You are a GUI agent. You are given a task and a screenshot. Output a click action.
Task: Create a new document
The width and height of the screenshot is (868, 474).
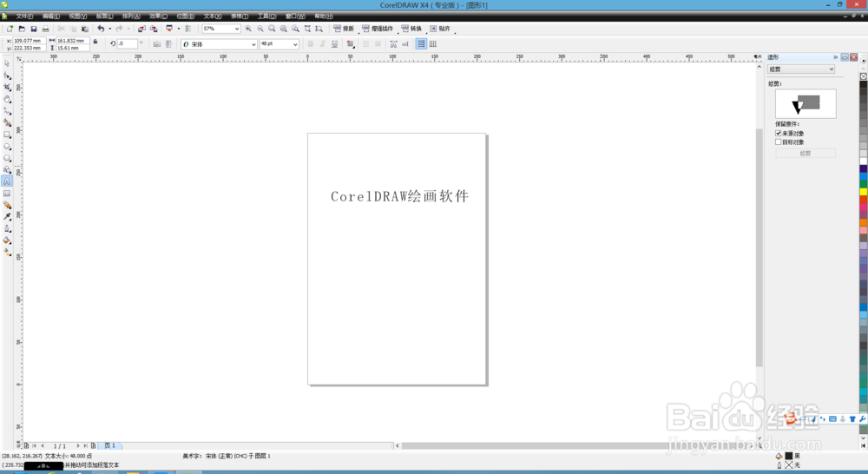(x=10, y=29)
